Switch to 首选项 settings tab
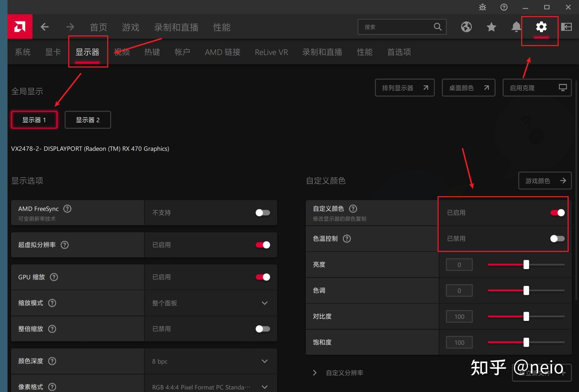The height and width of the screenshot is (392, 579). (x=399, y=52)
